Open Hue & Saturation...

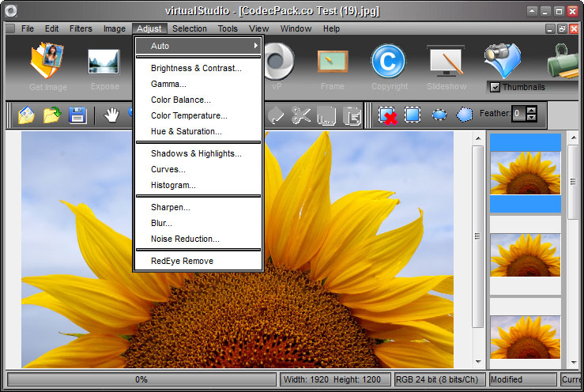tap(198, 131)
